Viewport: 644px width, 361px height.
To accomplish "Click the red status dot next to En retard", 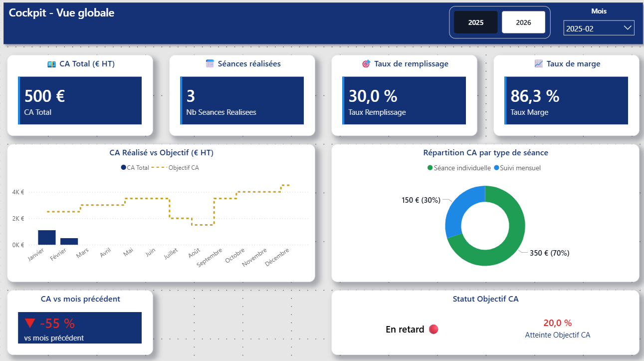I will click(x=433, y=330).
